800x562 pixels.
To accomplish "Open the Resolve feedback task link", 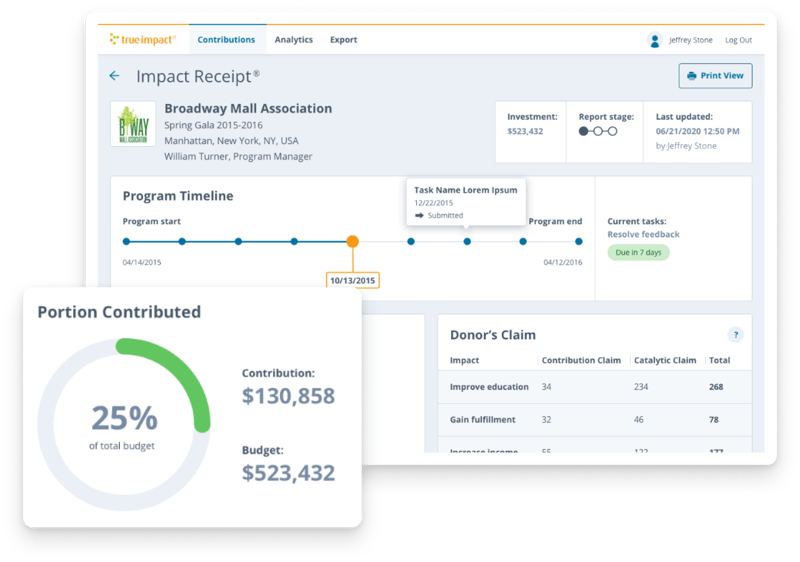I will point(643,234).
